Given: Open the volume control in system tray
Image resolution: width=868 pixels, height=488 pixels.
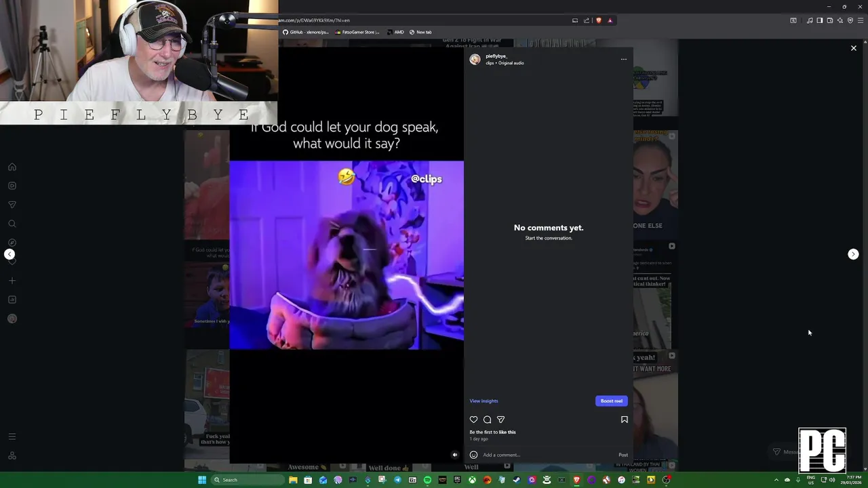Looking at the screenshot, I should click(832, 480).
